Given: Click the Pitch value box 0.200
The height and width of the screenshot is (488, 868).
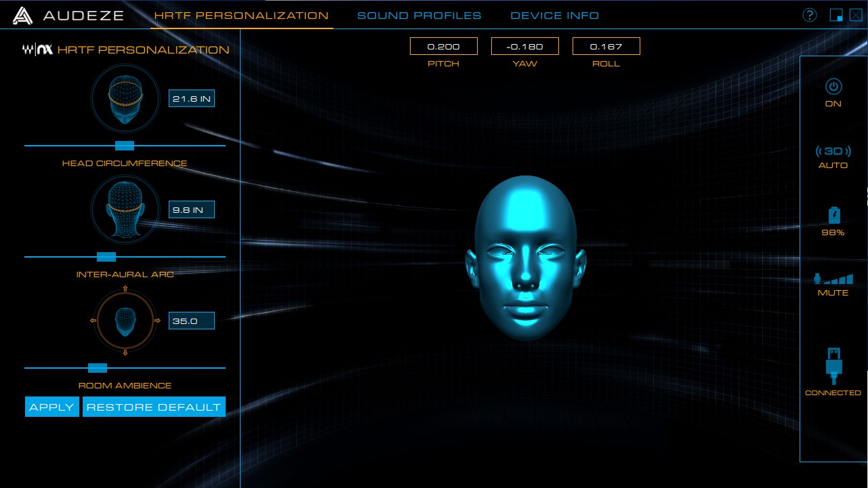Looking at the screenshot, I should pyautogui.click(x=444, y=46).
